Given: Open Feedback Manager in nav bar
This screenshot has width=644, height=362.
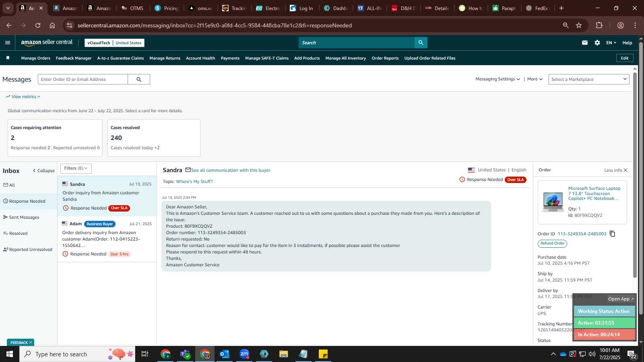Looking at the screenshot, I should pos(74,58).
